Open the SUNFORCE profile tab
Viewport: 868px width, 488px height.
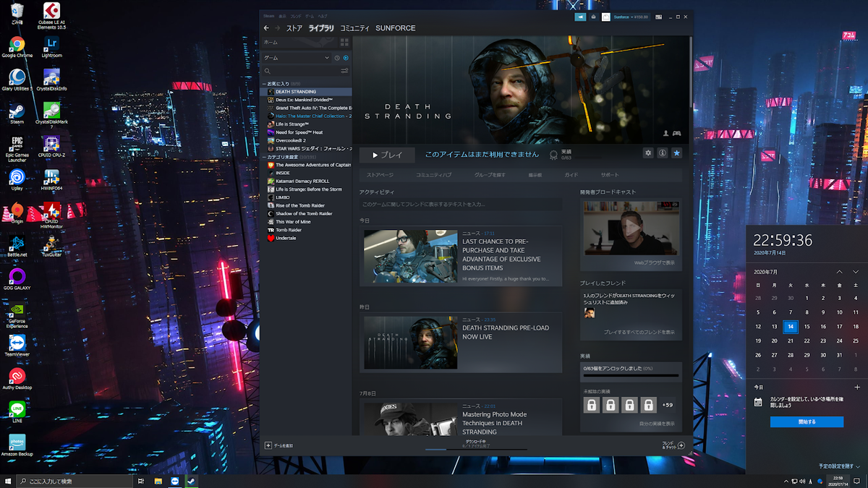tap(395, 28)
